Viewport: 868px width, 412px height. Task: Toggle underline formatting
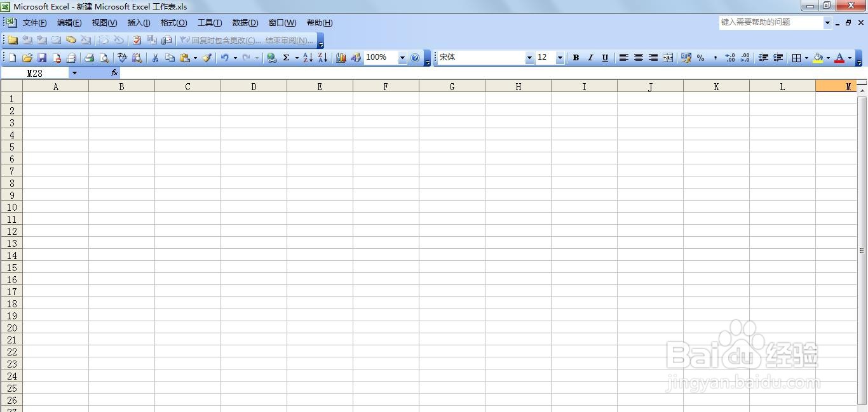tap(605, 58)
